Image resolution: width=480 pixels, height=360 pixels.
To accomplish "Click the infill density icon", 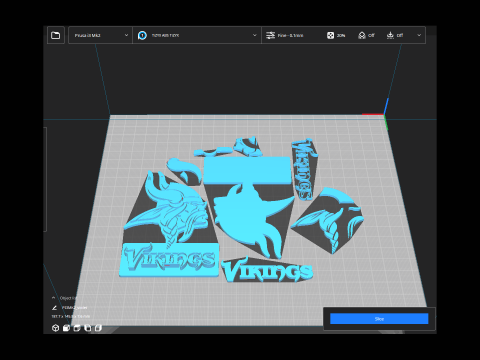I will 330,35.
